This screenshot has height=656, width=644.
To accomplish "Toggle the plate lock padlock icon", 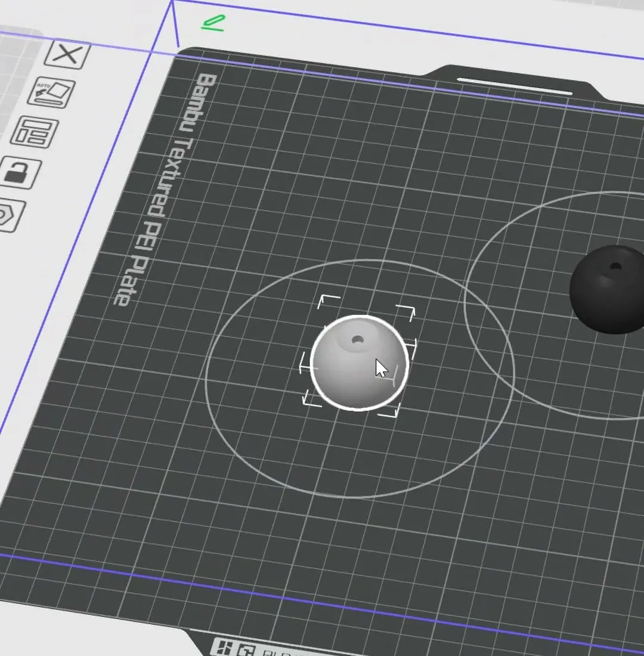I will click(x=18, y=172).
